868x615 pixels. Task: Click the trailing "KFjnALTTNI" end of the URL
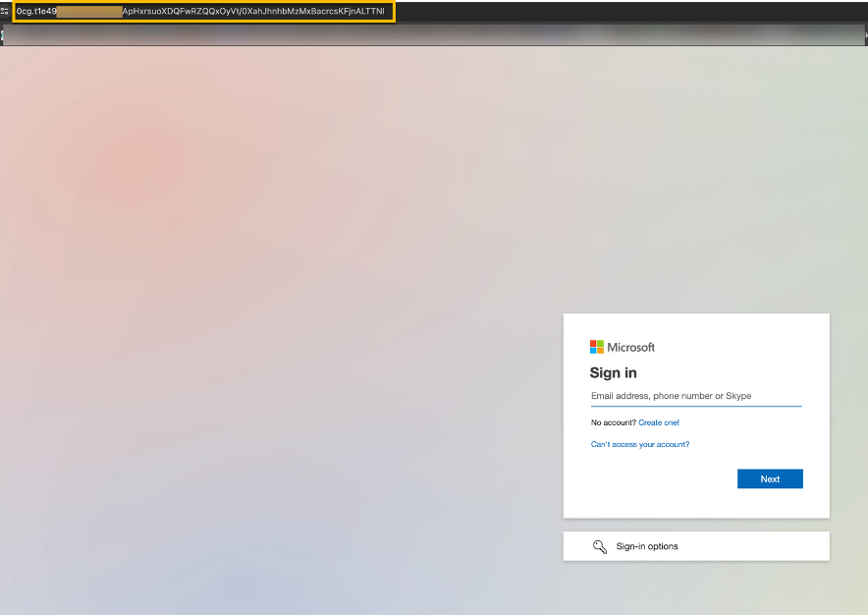click(x=359, y=11)
